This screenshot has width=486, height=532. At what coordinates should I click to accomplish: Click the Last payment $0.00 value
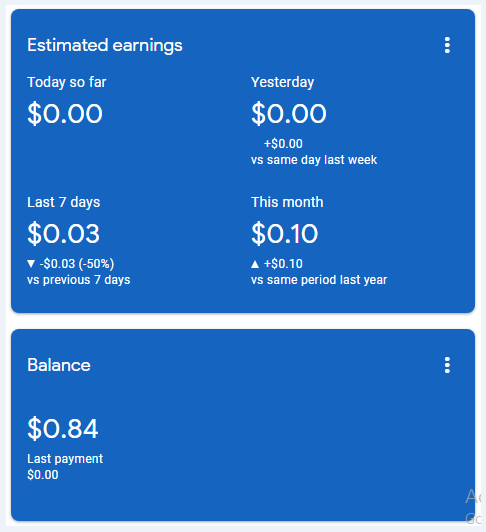tap(43, 475)
